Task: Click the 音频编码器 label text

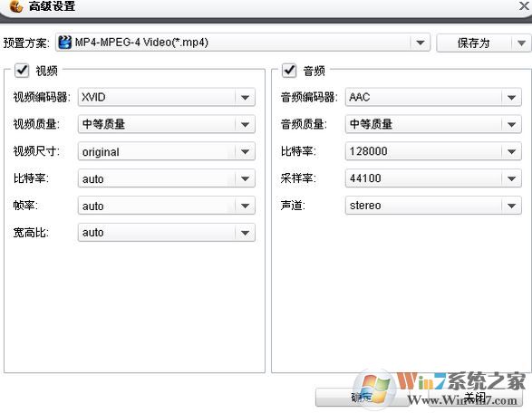Action: pos(309,97)
